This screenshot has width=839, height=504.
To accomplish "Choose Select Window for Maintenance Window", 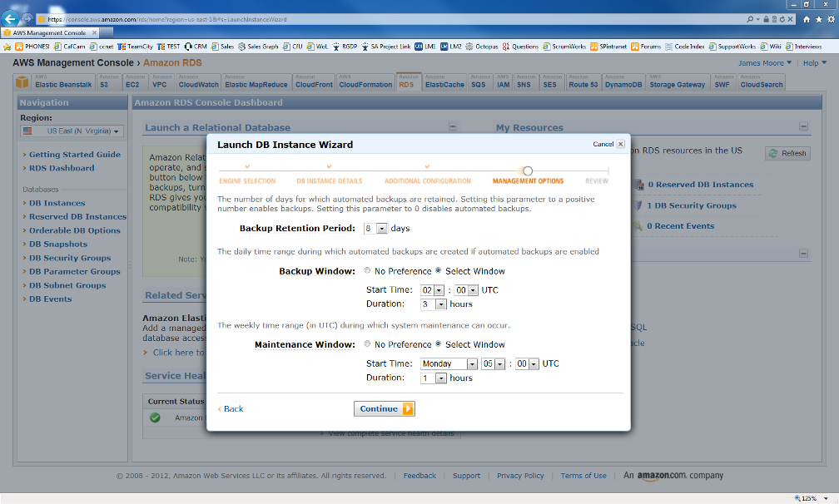I will (x=438, y=343).
